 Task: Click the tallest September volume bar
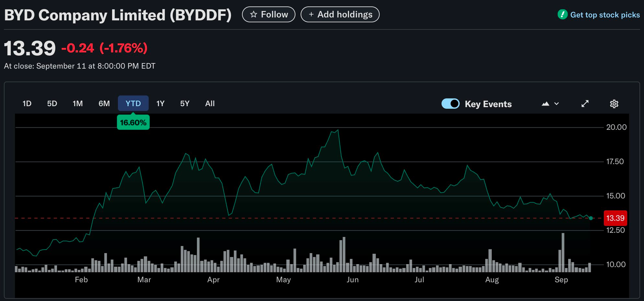pos(563,253)
